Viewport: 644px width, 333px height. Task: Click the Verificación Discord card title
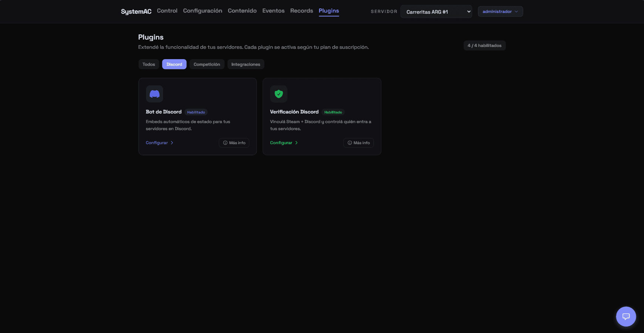point(294,112)
